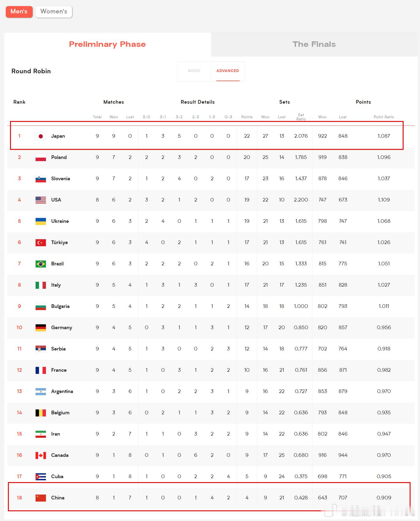Switch table to BASIC view
The width and height of the screenshot is (420, 521).
point(194,71)
